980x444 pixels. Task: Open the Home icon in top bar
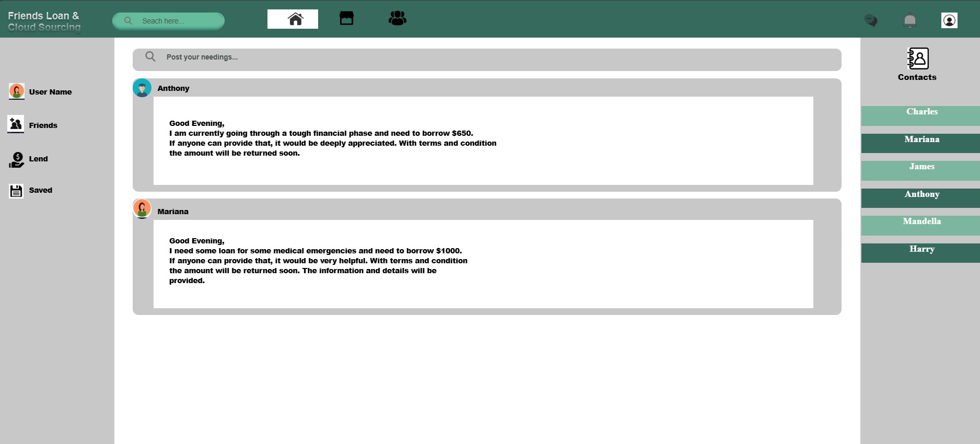[x=295, y=19]
